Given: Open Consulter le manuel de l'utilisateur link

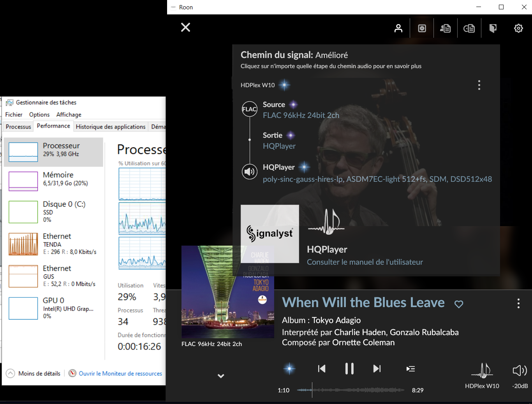Looking at the screenshot, I should [x=365, y=262].
